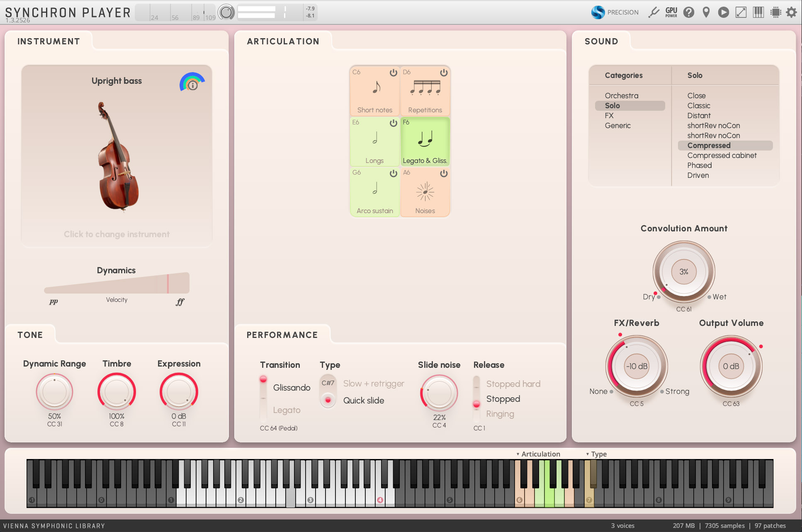Image resolution: width=802 pixels, height=532 pixels.
Task: Adjust the Dynamic Range knob
Action: point(54,392)
